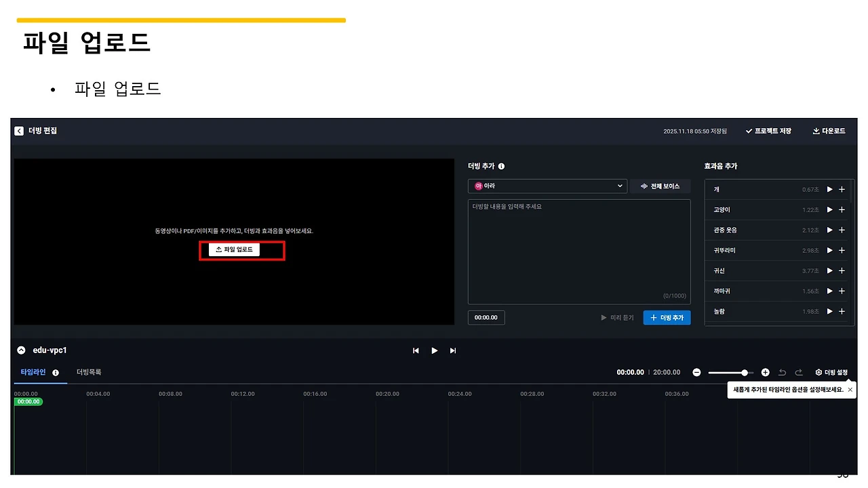Switch to the 타임라인 tab

coord(33,372)
